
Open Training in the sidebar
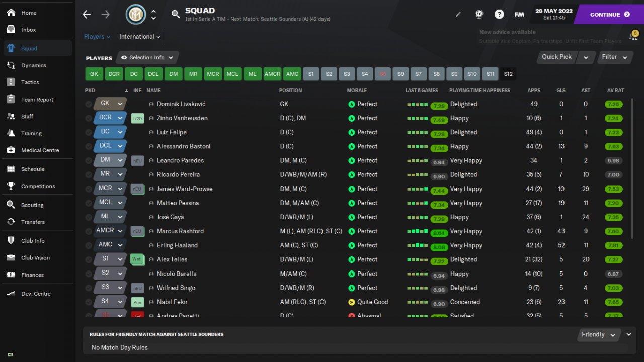(x=38, y=133)
